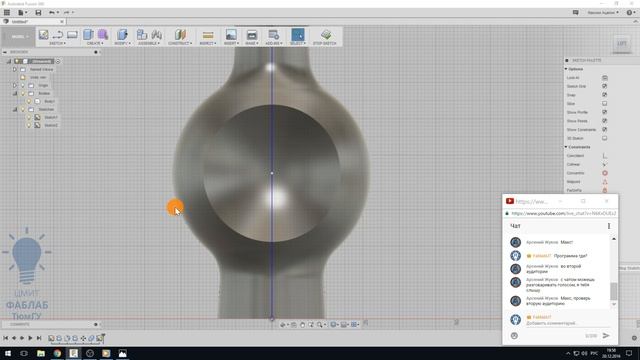
Task: Click the New Component icon in Assemble group
Action: [x=142, y=35]
